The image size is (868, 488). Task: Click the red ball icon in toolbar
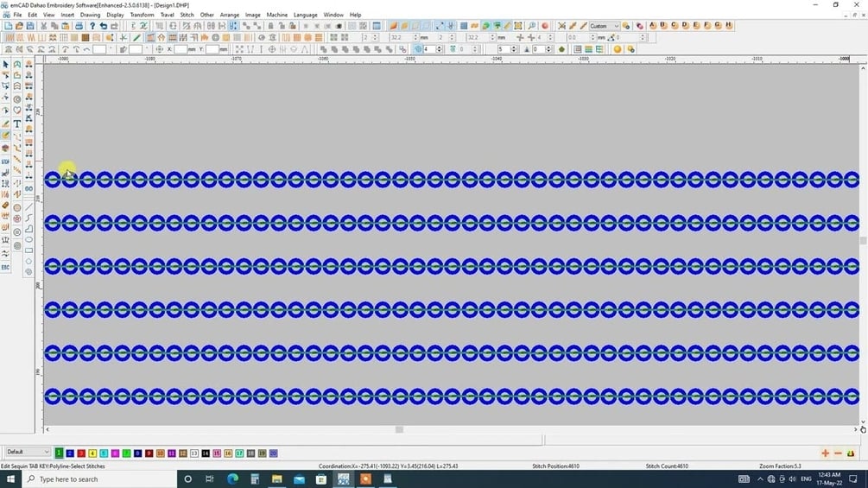click(x=545, y=26)
